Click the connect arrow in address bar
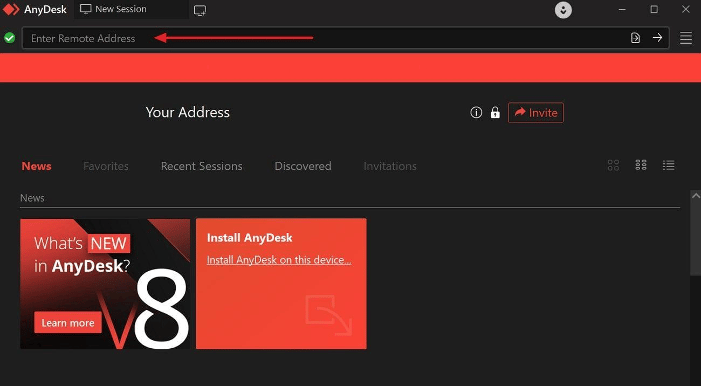 [x=657, y=38]
